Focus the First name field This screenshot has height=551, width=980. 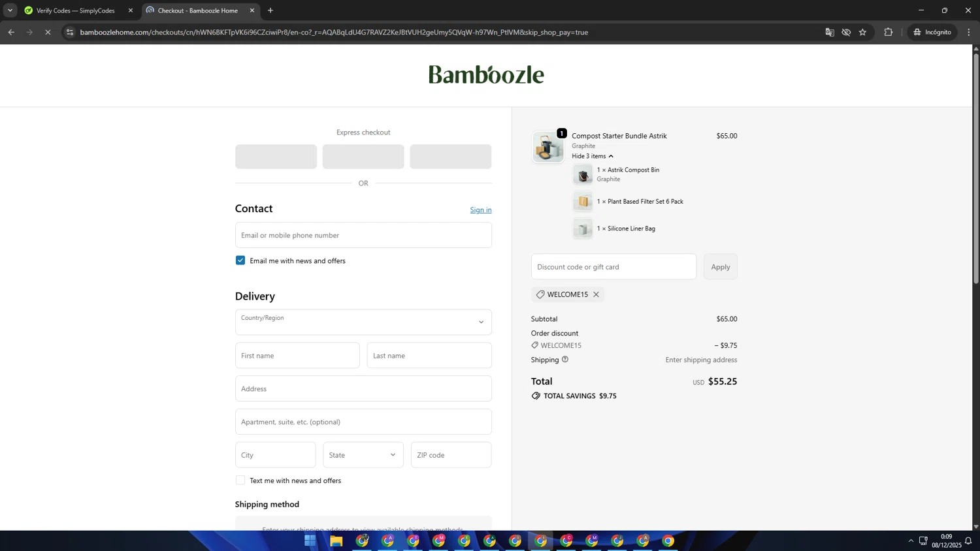point(297,356)
